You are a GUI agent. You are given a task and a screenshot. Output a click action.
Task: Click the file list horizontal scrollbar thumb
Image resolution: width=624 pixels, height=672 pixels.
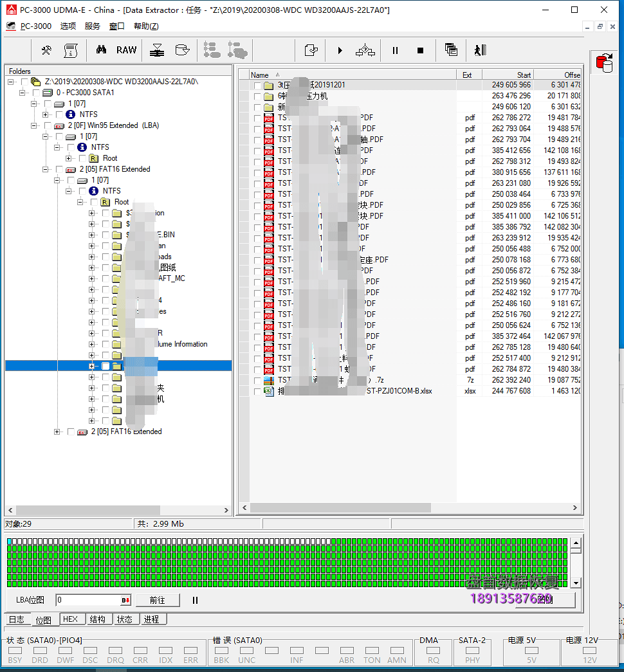(x=340, y=508)
